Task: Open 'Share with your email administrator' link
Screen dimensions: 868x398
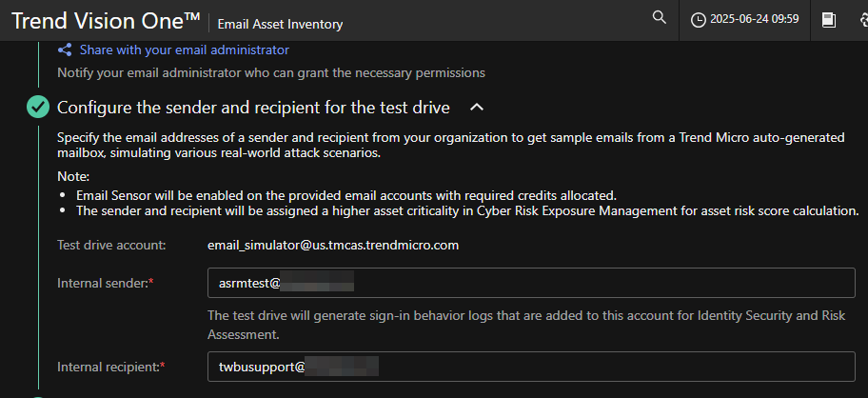Action: 184,50
